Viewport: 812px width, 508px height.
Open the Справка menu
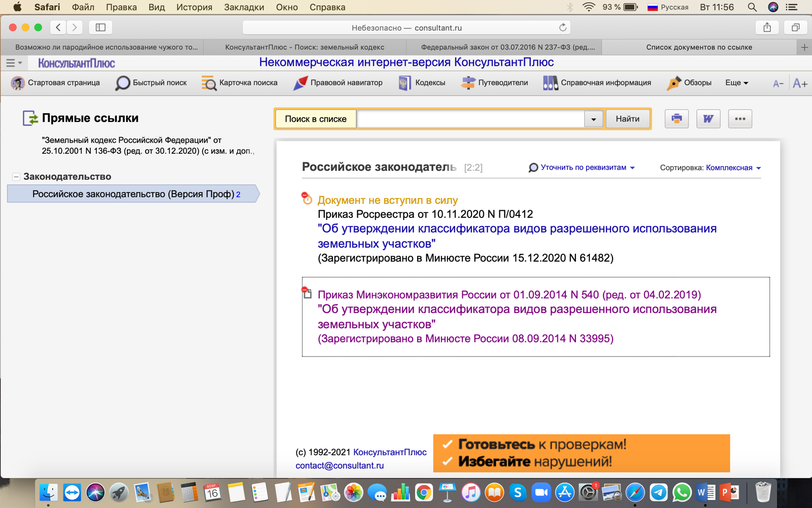coord(327,7)
